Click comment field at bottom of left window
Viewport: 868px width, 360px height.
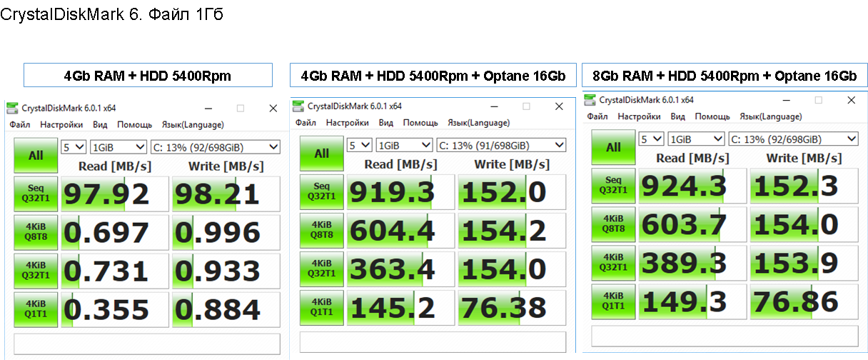[147, 344]
